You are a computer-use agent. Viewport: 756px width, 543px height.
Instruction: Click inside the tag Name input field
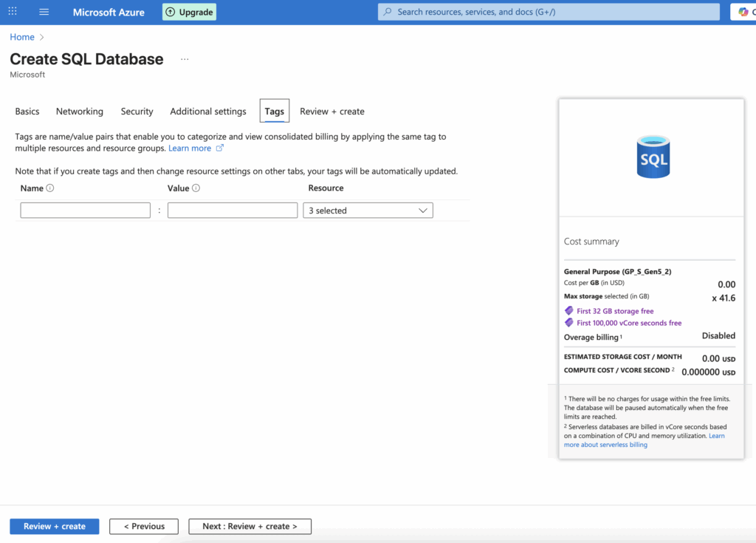click(84, 210)
